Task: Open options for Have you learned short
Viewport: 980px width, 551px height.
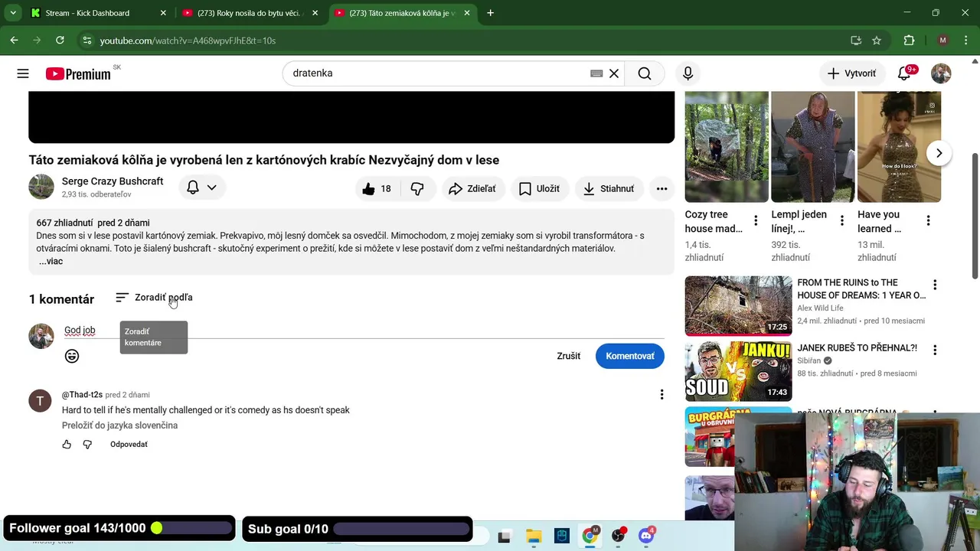Action: [x=928, y=221]
